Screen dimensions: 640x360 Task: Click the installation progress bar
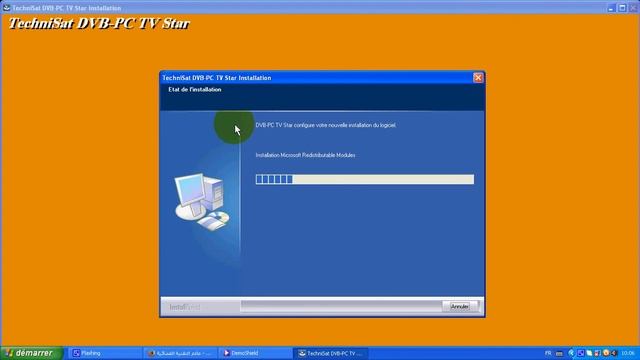(x=365, y=179)
